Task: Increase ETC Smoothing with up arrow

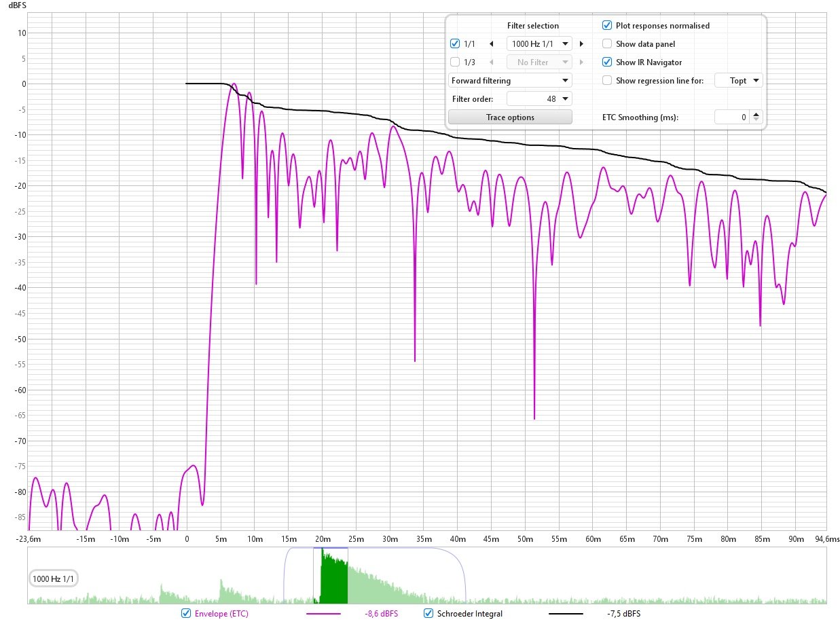Action: pyautogui.click(x=757, y=114)
